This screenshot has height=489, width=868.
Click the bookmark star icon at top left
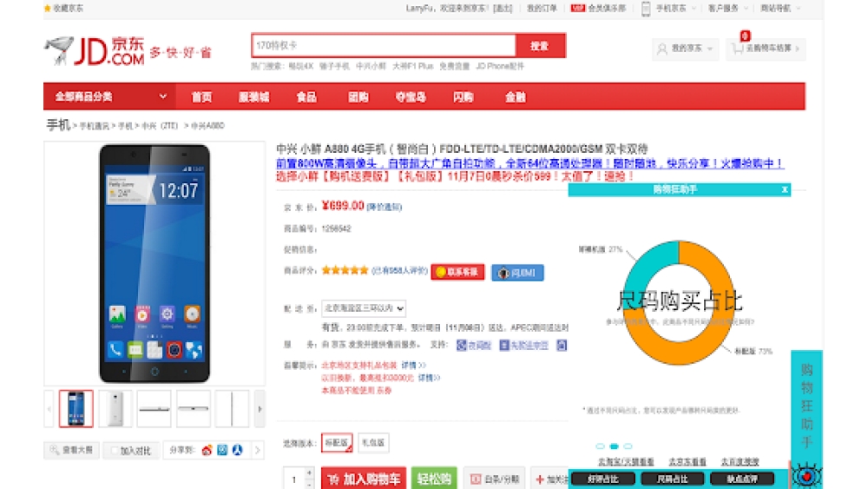48,9
